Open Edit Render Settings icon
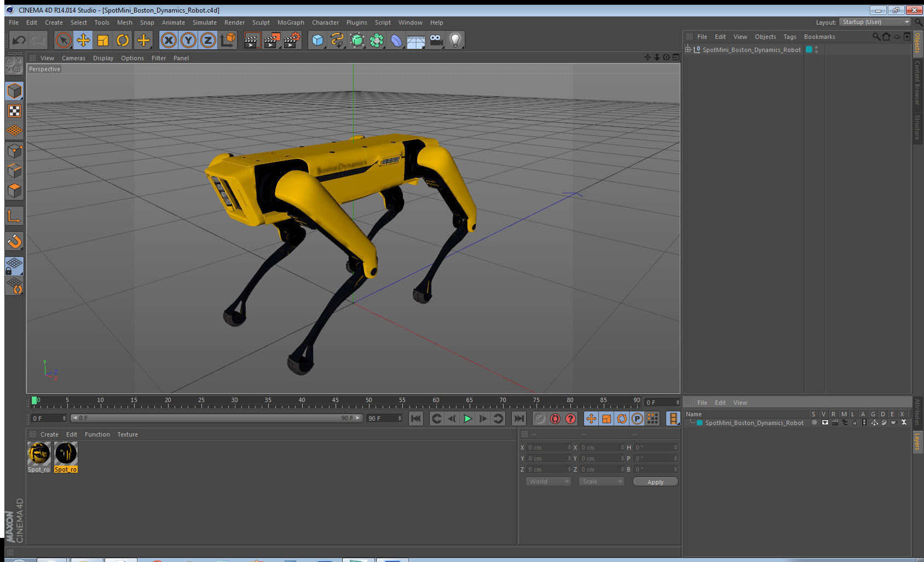Image resolution: width=924 pixels, height=562 pixels. coord(292,40)
